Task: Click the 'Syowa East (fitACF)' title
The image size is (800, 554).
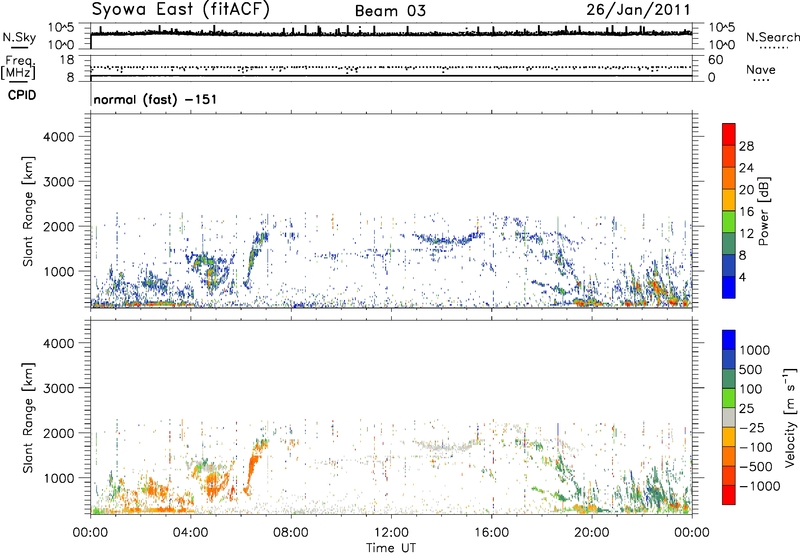Action: pos(181,9)
